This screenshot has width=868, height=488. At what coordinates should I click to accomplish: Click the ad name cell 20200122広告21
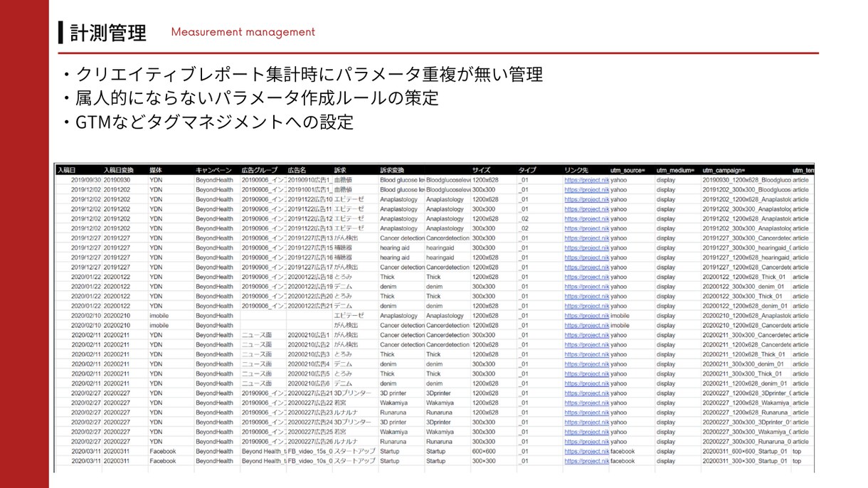pyautogui.click(x=310, y=306)
